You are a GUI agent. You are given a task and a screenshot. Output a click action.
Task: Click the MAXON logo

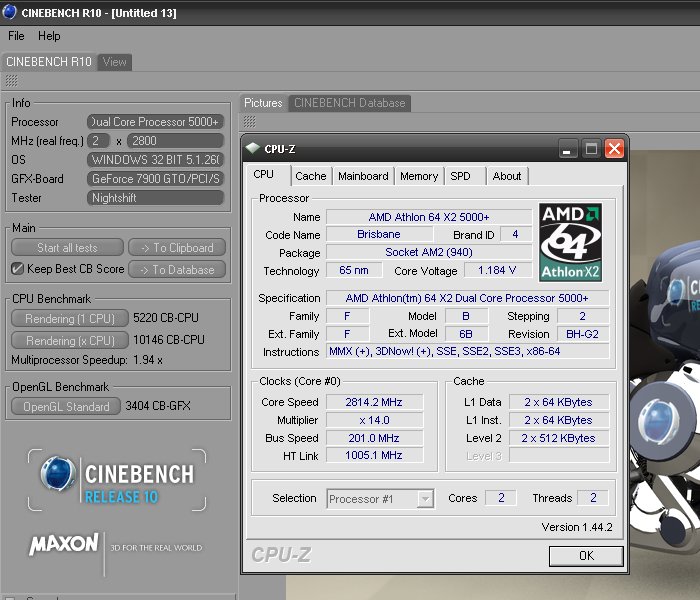coord(64,544)
